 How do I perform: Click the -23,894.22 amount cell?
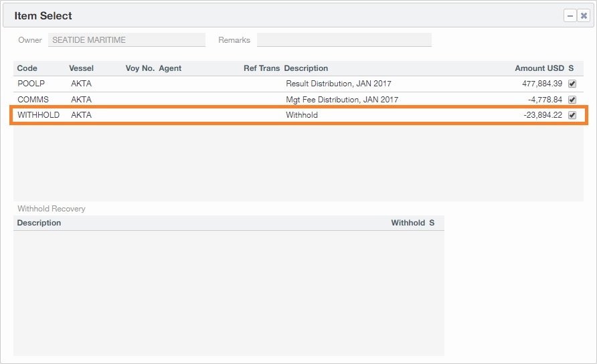point(542,115)
